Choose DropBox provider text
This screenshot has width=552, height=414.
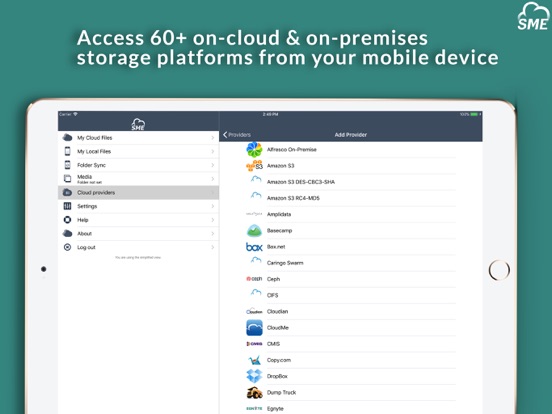point(277,376)
